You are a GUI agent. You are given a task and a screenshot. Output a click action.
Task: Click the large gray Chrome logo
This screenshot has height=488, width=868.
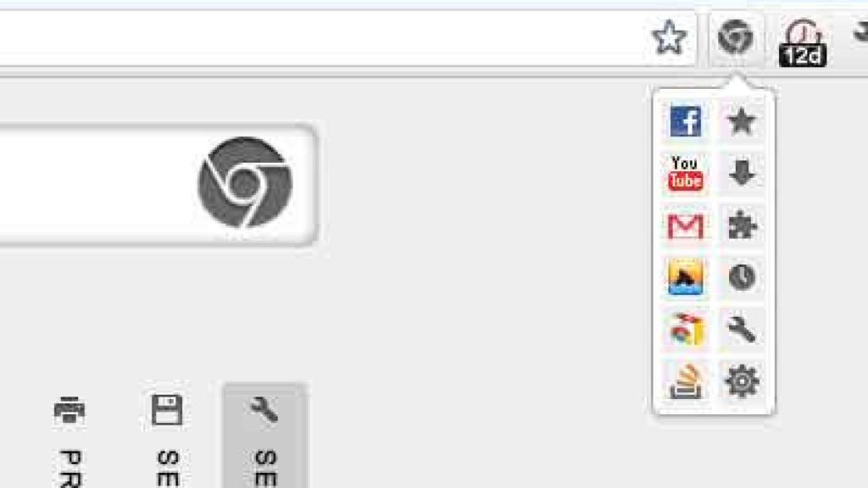(245, 183)
